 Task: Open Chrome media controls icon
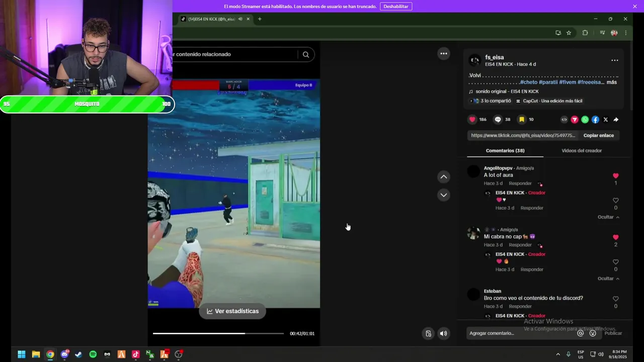(602, 33)
